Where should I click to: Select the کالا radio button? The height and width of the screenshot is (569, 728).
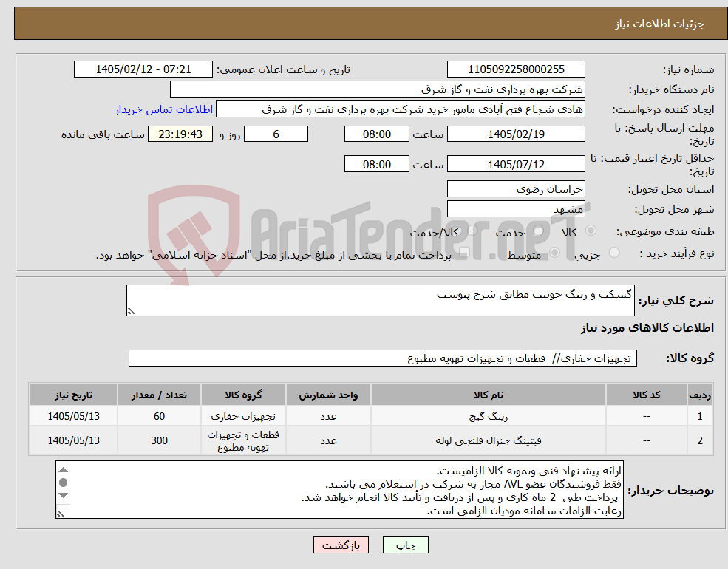tap(591, 231)
